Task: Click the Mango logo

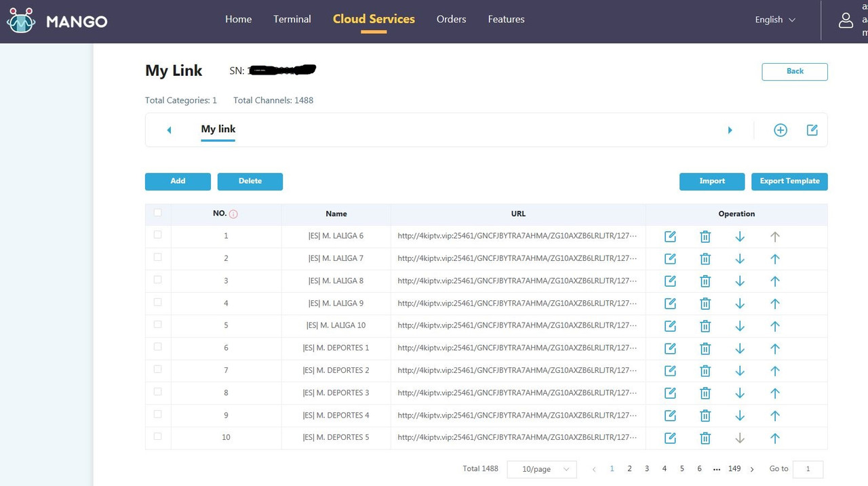Action: click(x=57, y=21)
